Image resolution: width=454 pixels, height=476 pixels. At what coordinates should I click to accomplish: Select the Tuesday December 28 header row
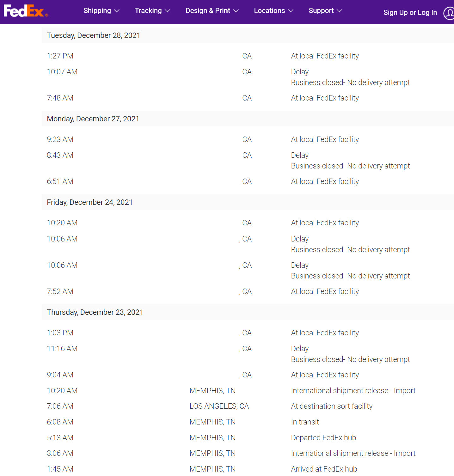(x=94, y=35)
